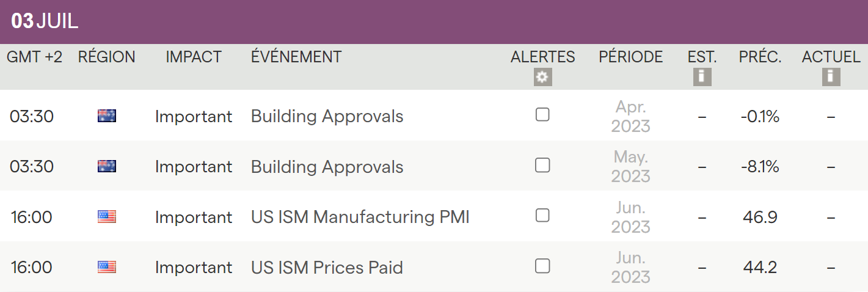Click the IMPACT column header
The image size is (868, 292).
click(x=194, y=57)
